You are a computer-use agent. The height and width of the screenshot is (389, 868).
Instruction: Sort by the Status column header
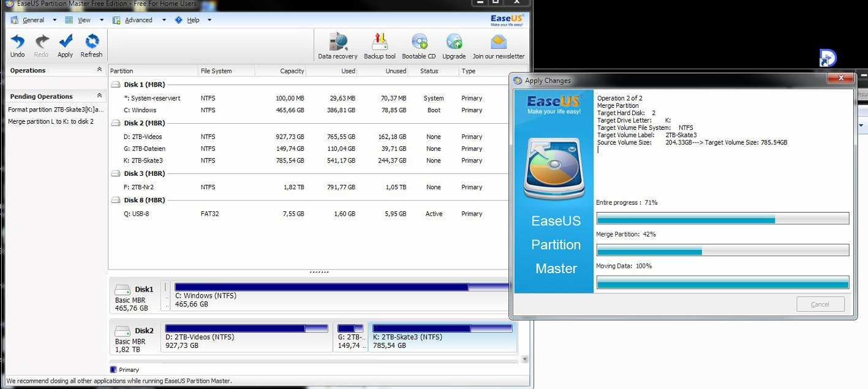coord(434,71)
